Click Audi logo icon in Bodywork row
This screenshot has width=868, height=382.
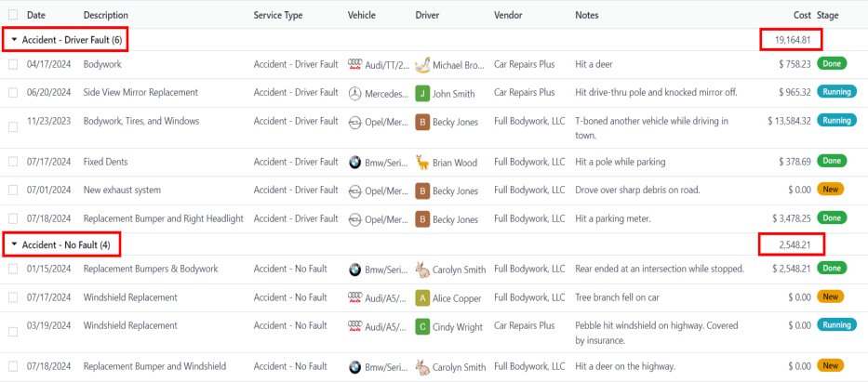point(354,64)
